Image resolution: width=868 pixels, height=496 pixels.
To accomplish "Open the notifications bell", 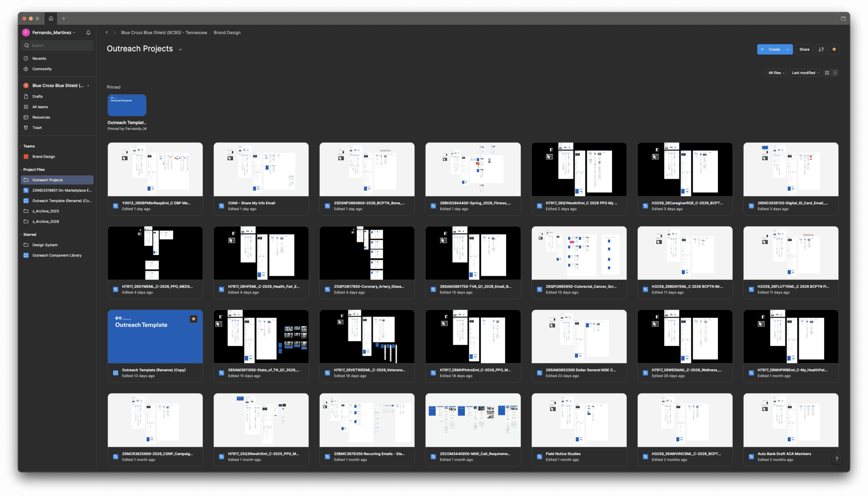I will pyautogui.click(x=88, y=33).
